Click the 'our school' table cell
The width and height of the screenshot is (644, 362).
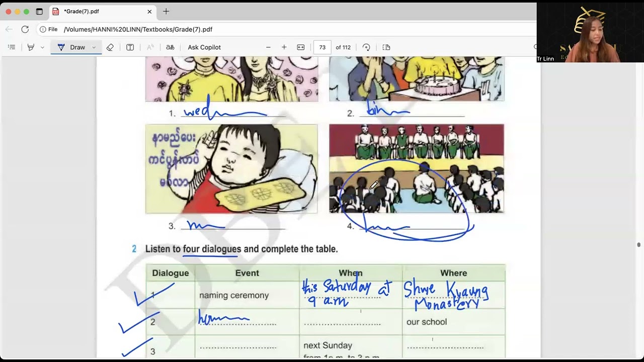coord(454,322)
